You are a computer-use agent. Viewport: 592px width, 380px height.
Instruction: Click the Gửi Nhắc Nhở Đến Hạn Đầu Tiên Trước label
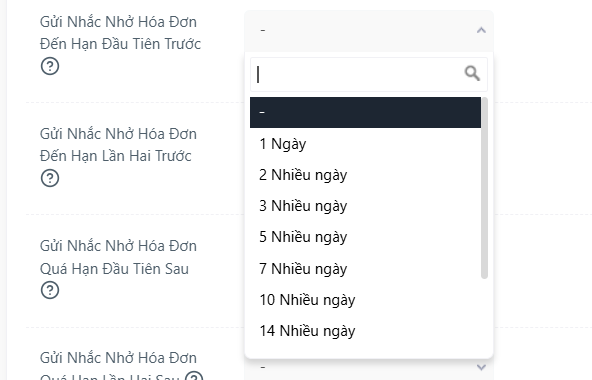(120, 33)
